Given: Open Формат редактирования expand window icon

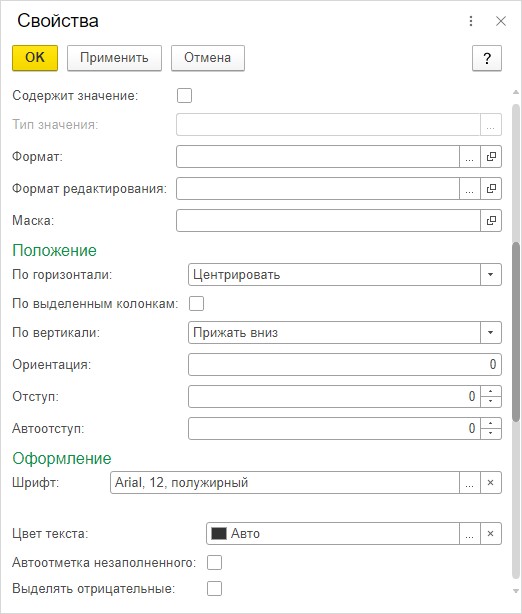Looking at the screenshot, I should coord(491,189).
